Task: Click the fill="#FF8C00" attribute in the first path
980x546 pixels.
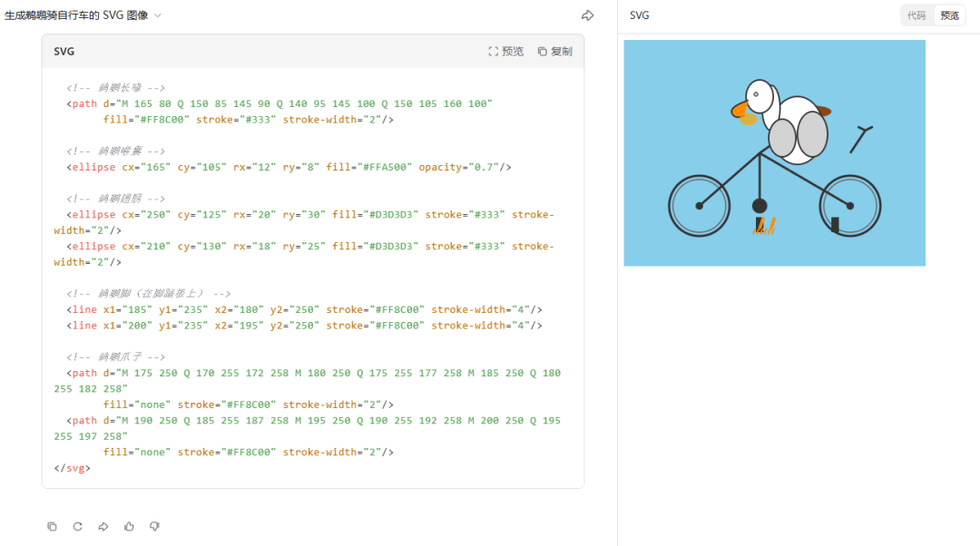Action: click(146, 120)
